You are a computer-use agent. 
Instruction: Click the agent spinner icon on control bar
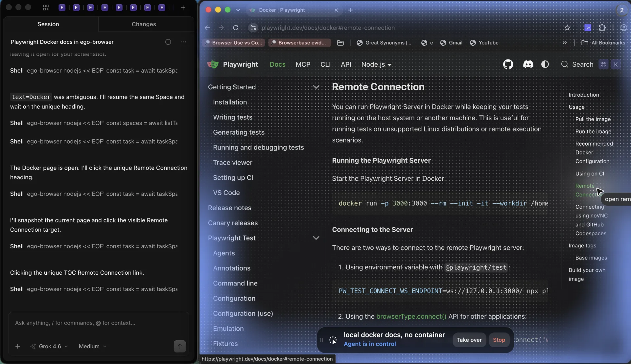click(333, 340)
